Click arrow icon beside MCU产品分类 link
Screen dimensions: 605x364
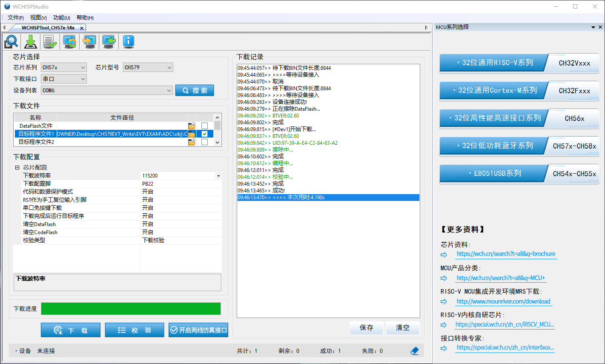tap(444, 278)
